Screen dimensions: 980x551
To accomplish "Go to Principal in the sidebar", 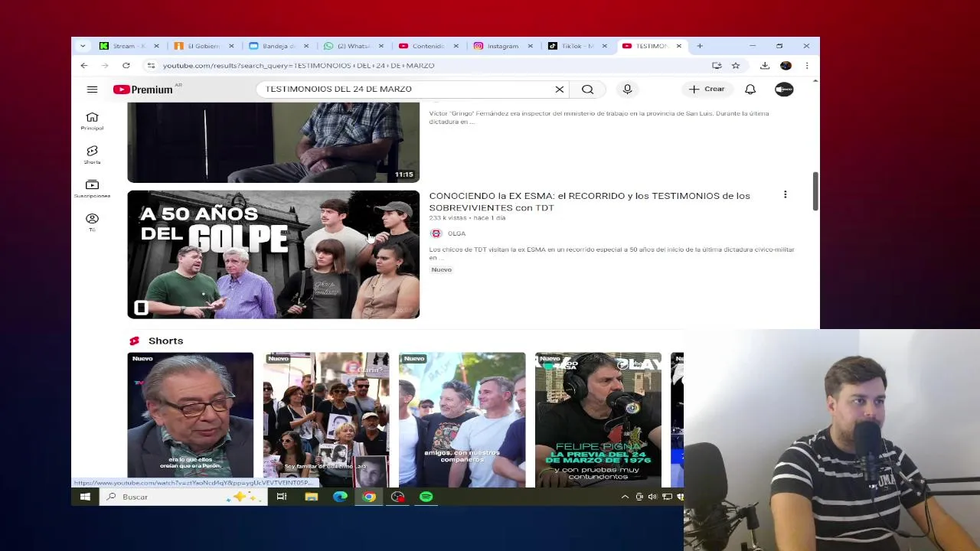I will 92,121.
